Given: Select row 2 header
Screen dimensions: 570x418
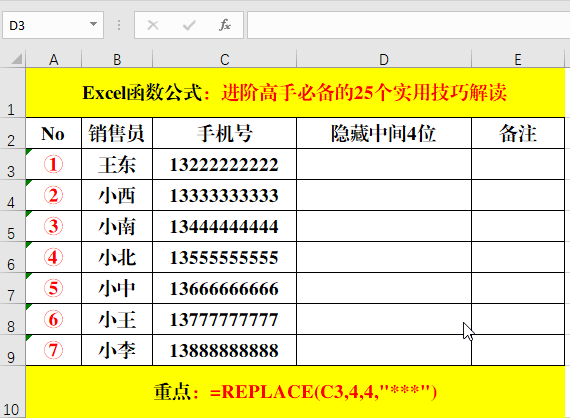Looking at the screenshot, I should point(12,133).
